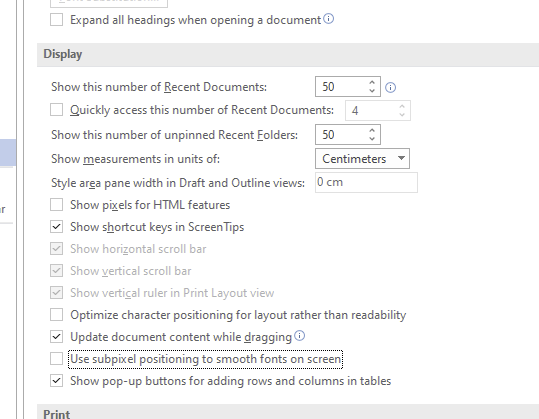Enable Show pixels for HTML features
The width and height of the screenshot is (539, 419).
(x=56, y=205)
